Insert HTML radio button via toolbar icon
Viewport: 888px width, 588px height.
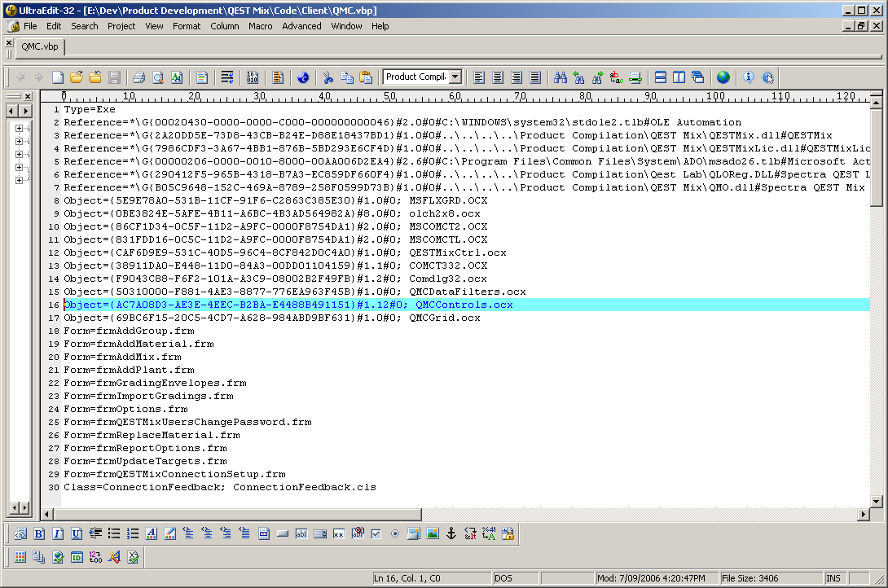394,533
